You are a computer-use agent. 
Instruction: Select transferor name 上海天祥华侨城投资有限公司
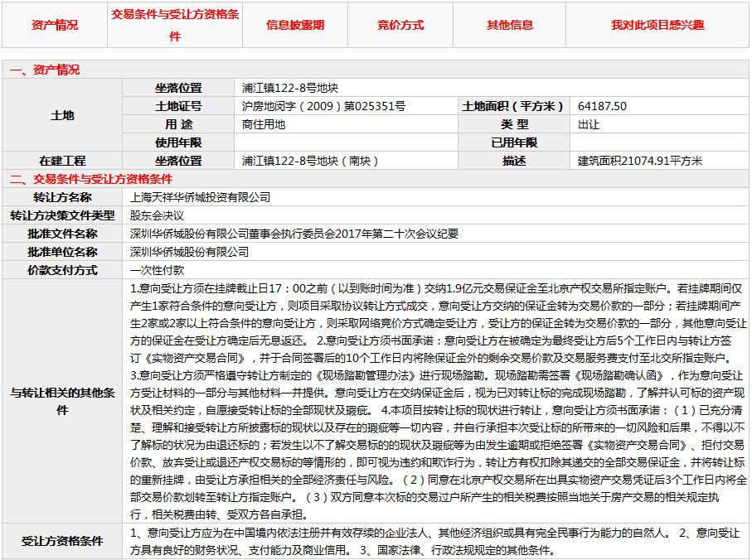pos(201,197)
